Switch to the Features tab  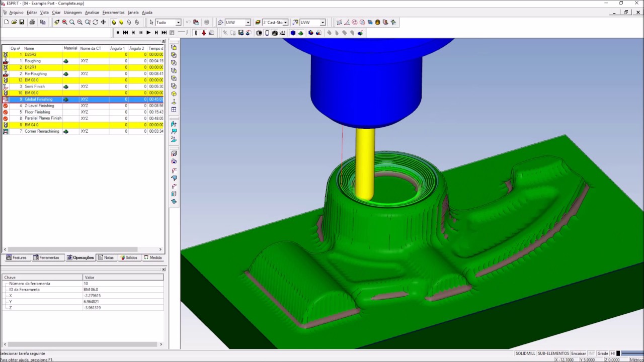pos(17,257)
